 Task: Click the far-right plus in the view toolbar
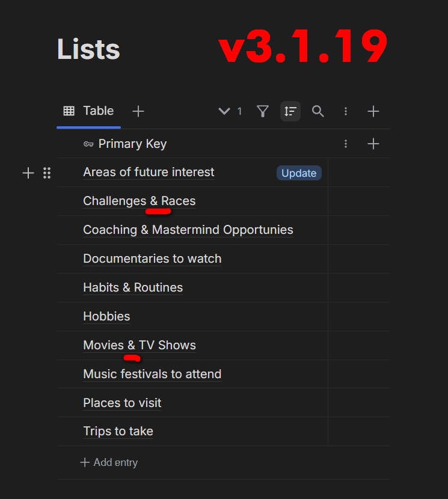(x=373, y=111)
